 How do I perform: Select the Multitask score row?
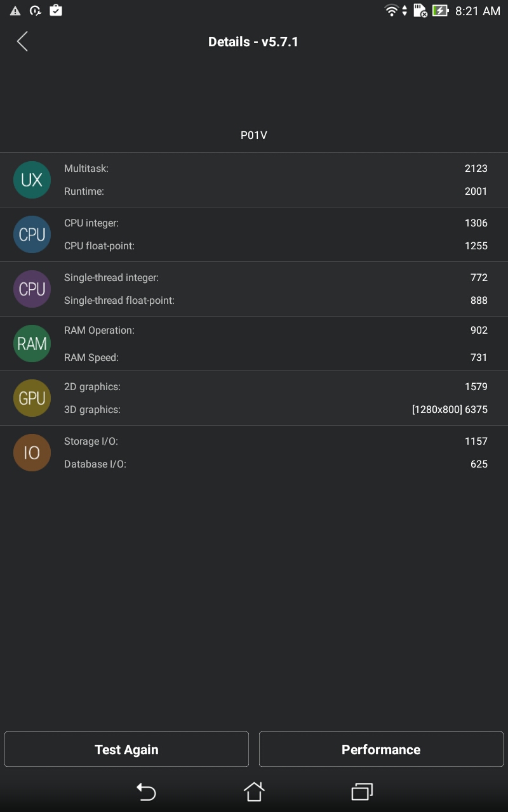point(276,169)
